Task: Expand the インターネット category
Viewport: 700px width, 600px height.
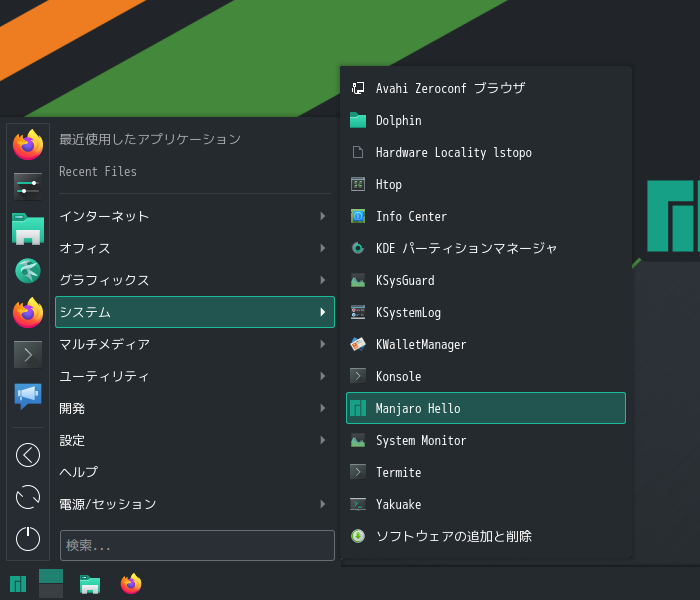Action: [195, 216]
